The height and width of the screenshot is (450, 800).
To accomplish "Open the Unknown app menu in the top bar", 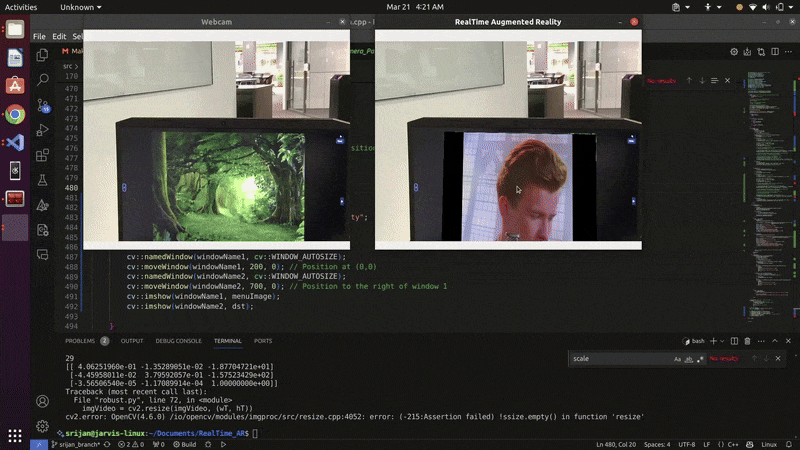I will 81,7.
